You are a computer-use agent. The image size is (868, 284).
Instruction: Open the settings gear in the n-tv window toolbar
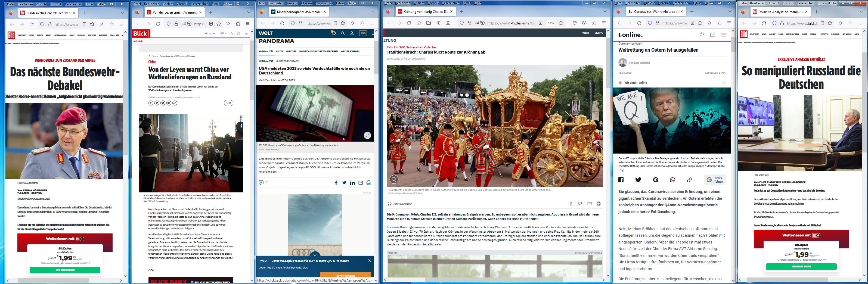coord(584,23)
